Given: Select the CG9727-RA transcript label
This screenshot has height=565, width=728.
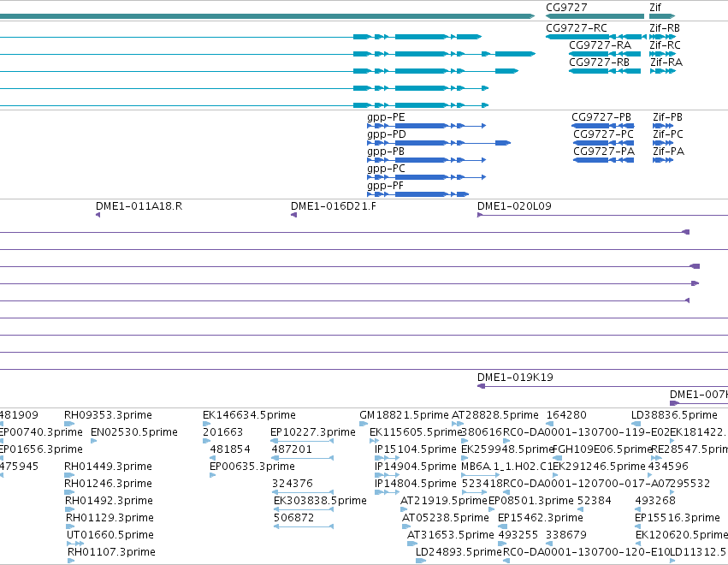Looking at the screenshot, I should (600, 45).
